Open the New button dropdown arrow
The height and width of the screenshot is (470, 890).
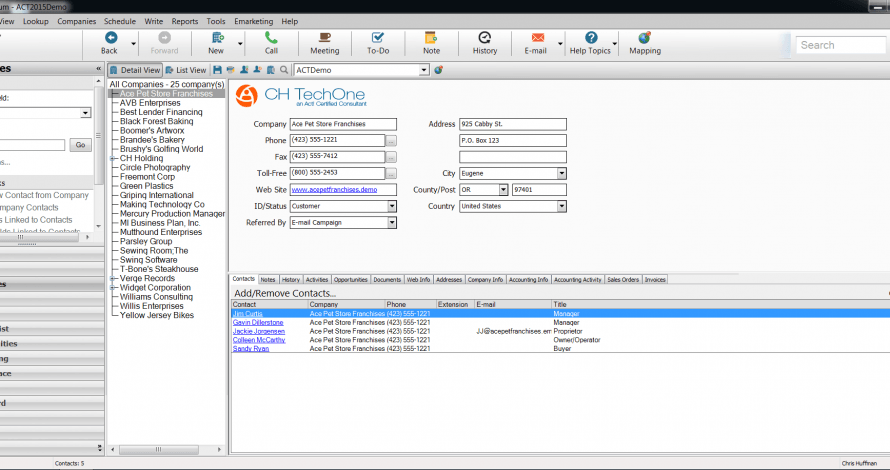240,44
